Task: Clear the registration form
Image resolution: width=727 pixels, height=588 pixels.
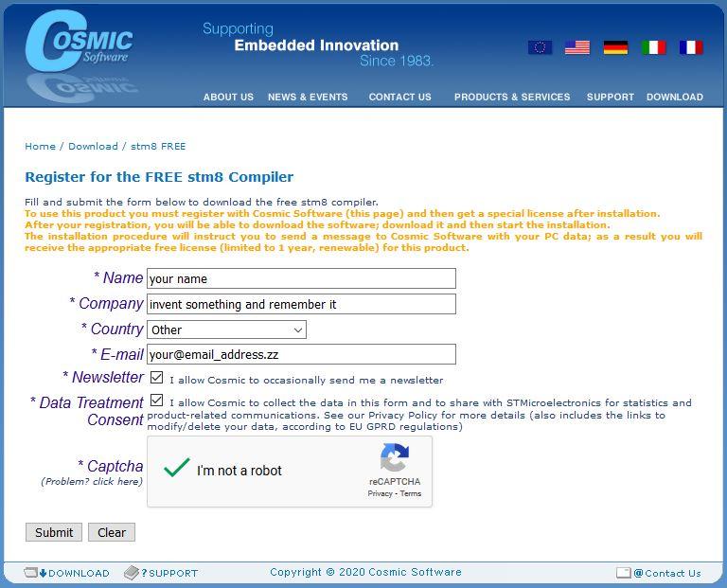Action: point(112,532)
